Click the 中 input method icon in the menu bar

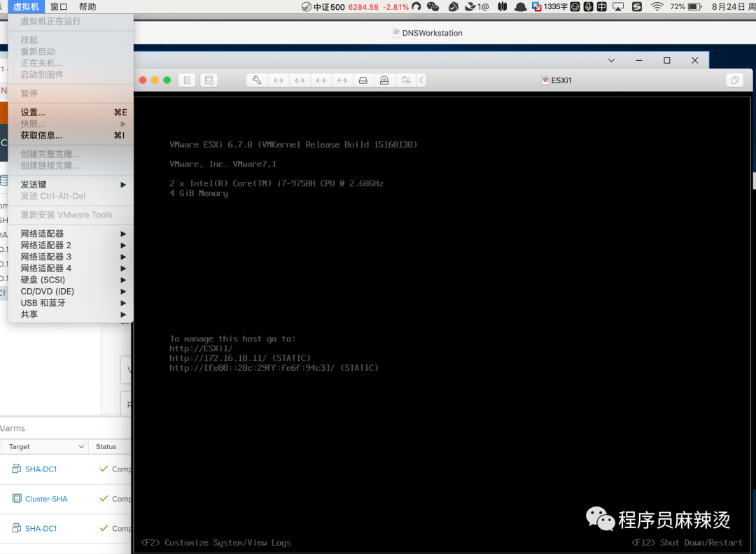602,7
